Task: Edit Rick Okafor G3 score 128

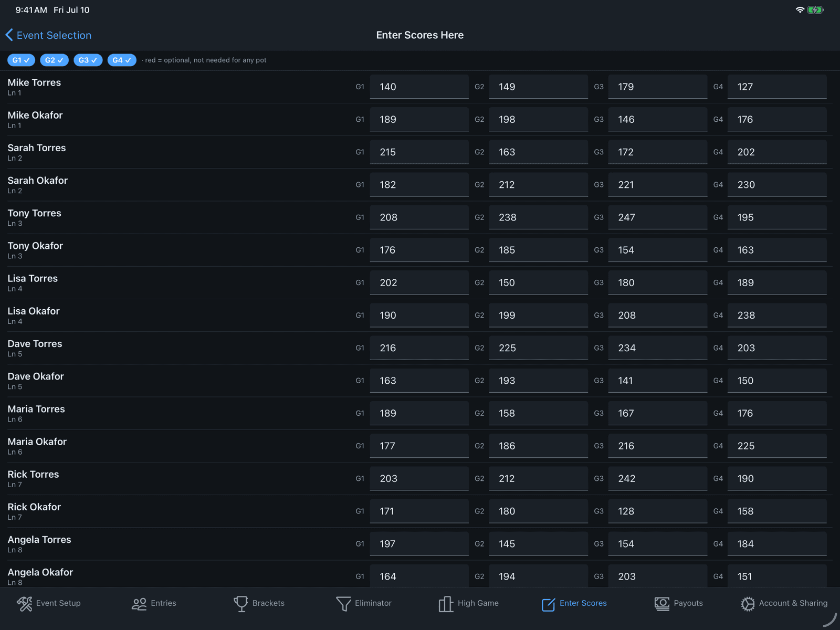Action: pos(657,511)
